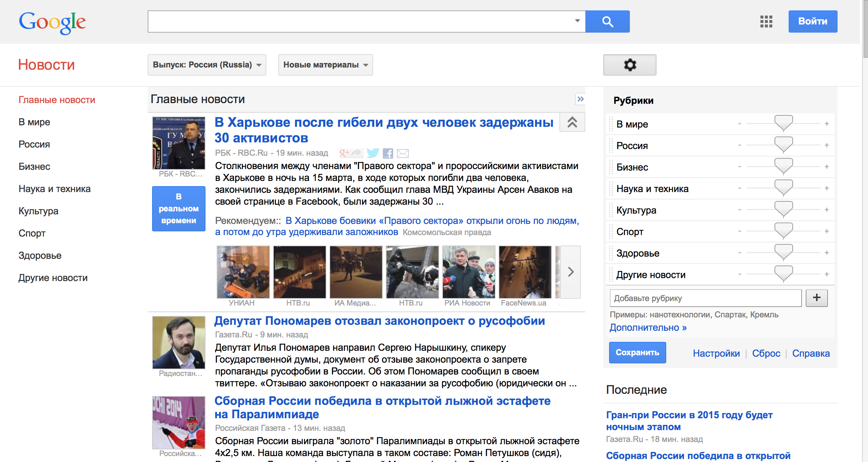868x462 pixels.
Task: Click the plus sign in the Спорт slider row
Action: (x=827, y=231)
